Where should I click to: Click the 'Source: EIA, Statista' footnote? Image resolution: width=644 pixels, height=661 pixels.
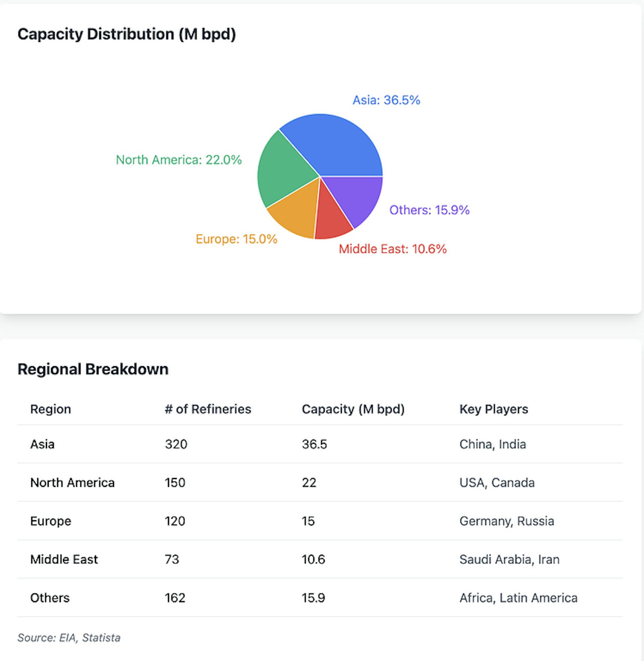tap(69, 638)
